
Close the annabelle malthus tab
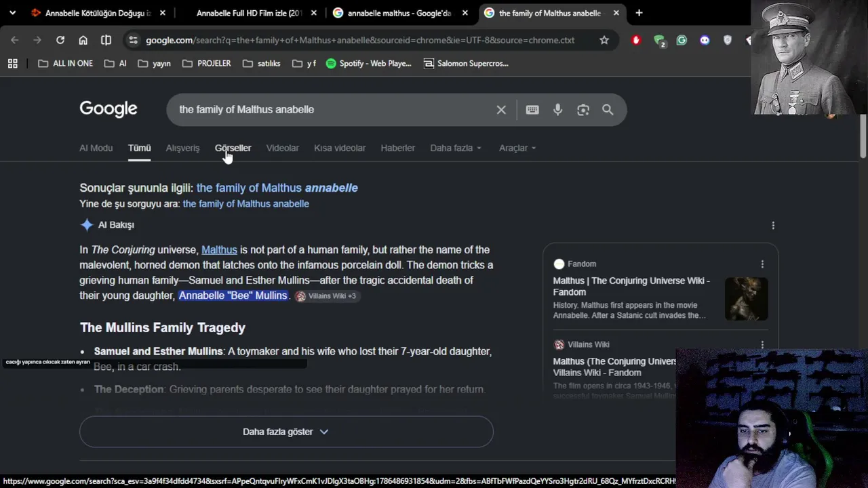point(465,13)
